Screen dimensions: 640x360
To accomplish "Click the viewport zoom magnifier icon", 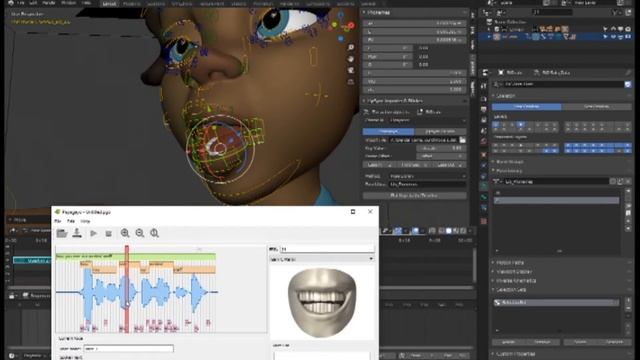I will click(x=351, y=47).
